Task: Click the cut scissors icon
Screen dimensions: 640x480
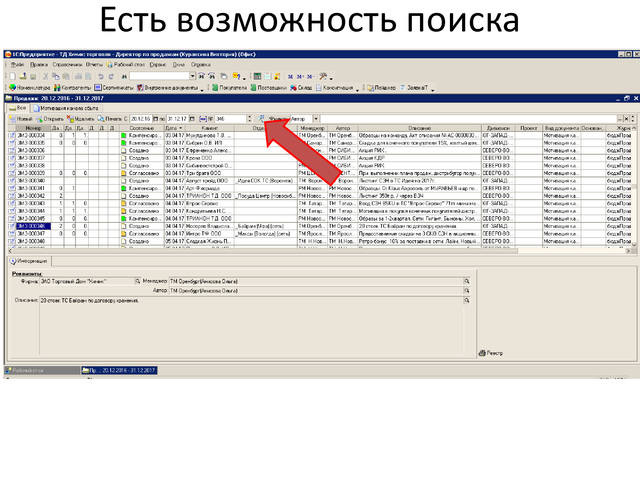Action: coord(46,76)
